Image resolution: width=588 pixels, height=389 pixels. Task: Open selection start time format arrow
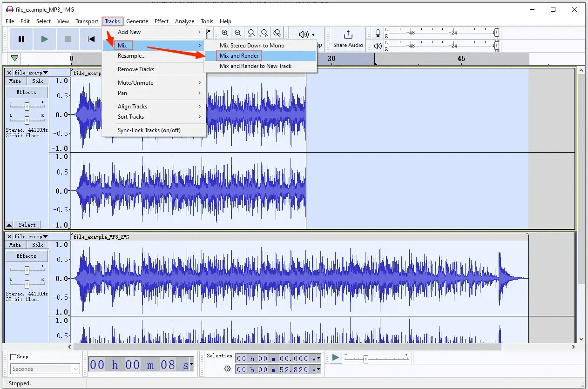click(319, 358)
